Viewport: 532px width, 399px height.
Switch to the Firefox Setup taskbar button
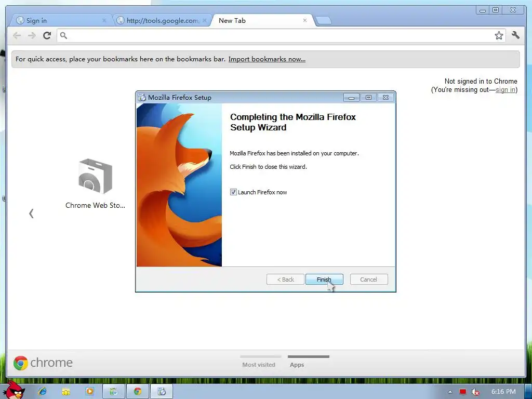pyautogui.click(x=162, y=392)
